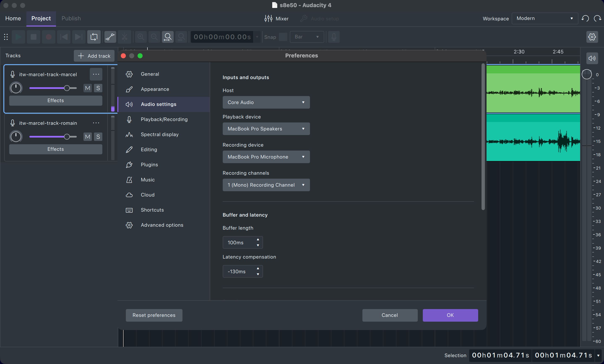Screen dimensions: 604x364
Task: Open the Shortcuts preferences section
Action: point(152,210)
